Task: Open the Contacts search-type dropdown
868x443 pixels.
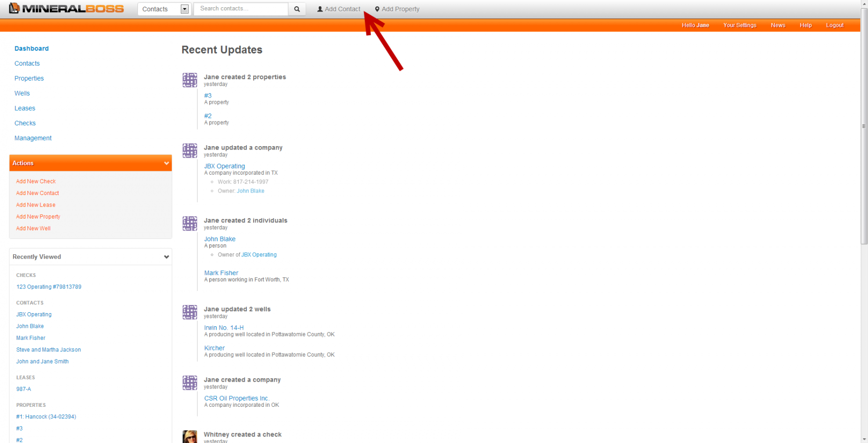Action: click(184, 9)
